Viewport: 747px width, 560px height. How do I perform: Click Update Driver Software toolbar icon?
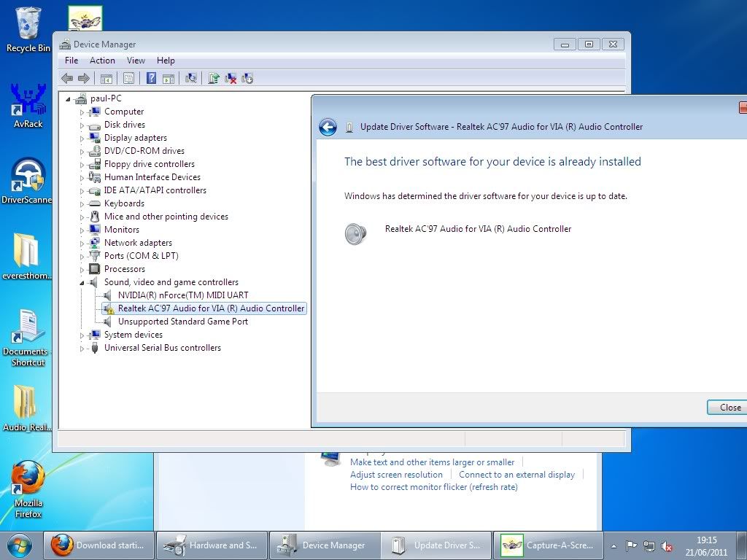point(214,78)
